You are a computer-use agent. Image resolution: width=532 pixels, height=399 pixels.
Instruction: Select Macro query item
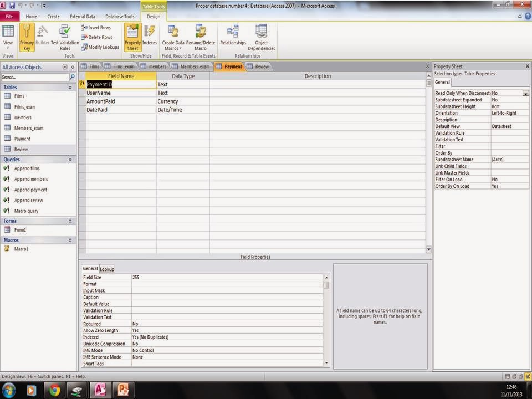click(26, 211)
